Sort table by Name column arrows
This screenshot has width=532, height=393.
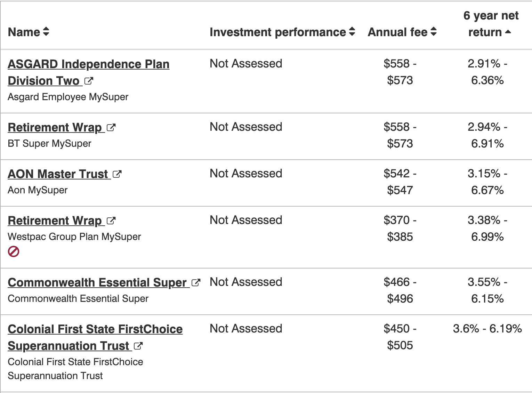46,32
